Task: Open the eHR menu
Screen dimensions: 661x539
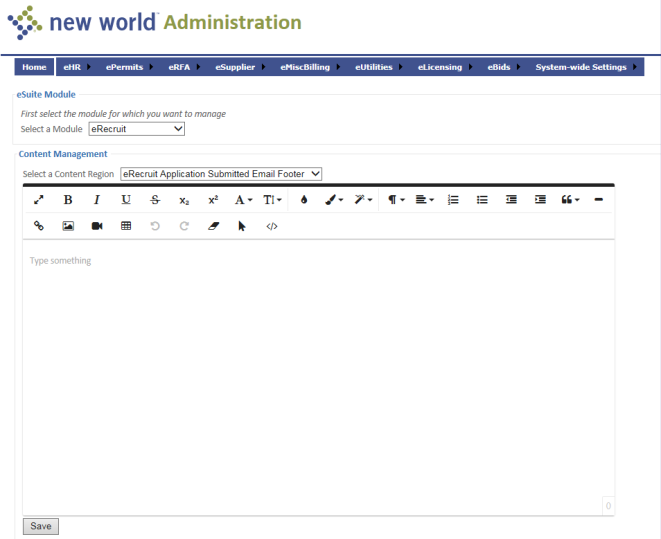Action: tap(74, 67)
